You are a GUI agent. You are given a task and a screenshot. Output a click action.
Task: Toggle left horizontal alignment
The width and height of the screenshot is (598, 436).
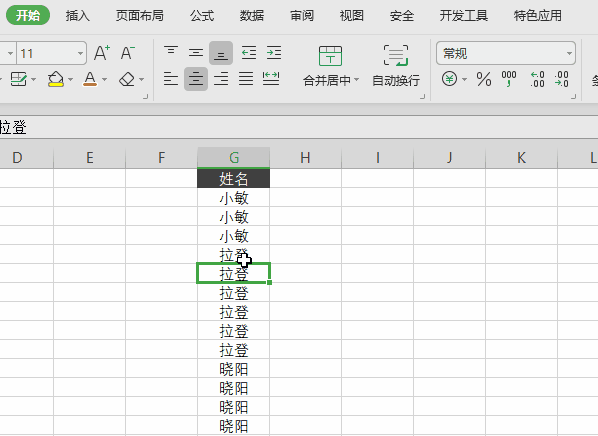pos(171,79)
